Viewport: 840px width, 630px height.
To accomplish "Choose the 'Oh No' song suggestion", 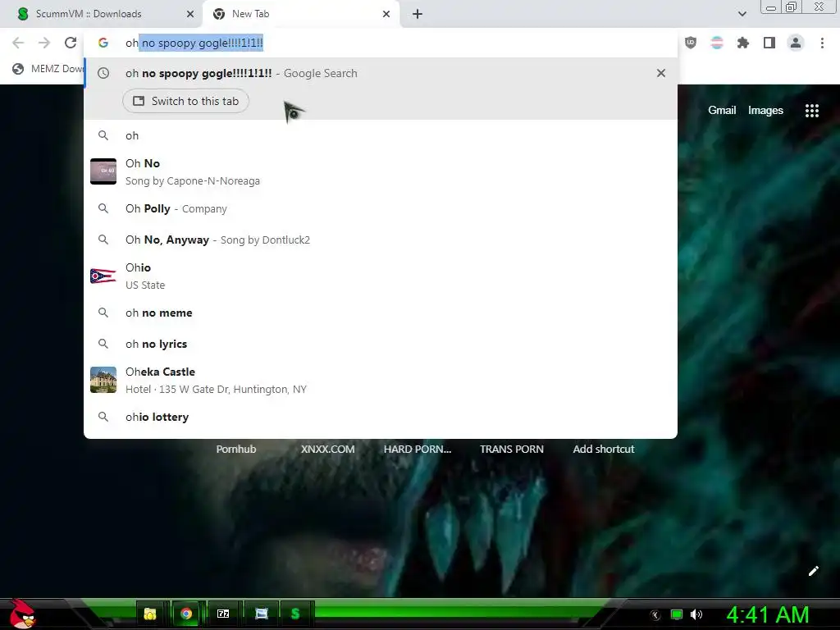I will tap(381, 171).
